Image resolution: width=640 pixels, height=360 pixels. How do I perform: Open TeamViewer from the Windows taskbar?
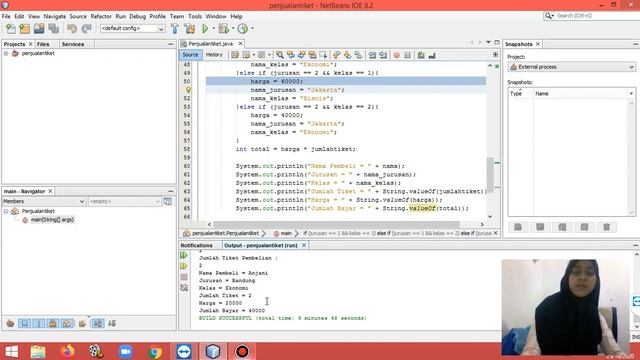coord(184,351)
